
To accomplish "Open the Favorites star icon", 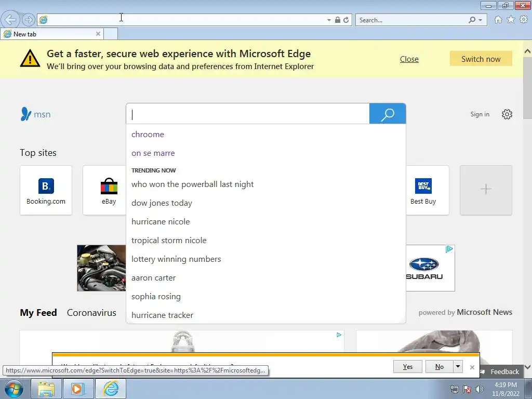I will [511, 20].
